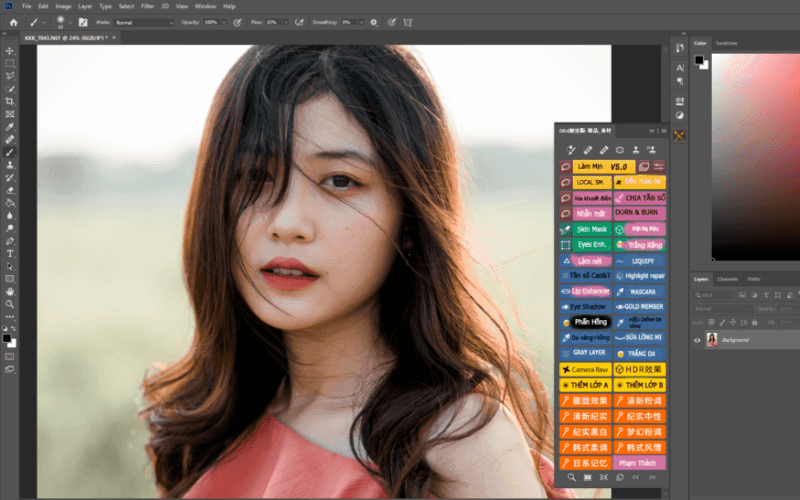
Task: Click the Home icon in options bar
Action: click(14, 22)
